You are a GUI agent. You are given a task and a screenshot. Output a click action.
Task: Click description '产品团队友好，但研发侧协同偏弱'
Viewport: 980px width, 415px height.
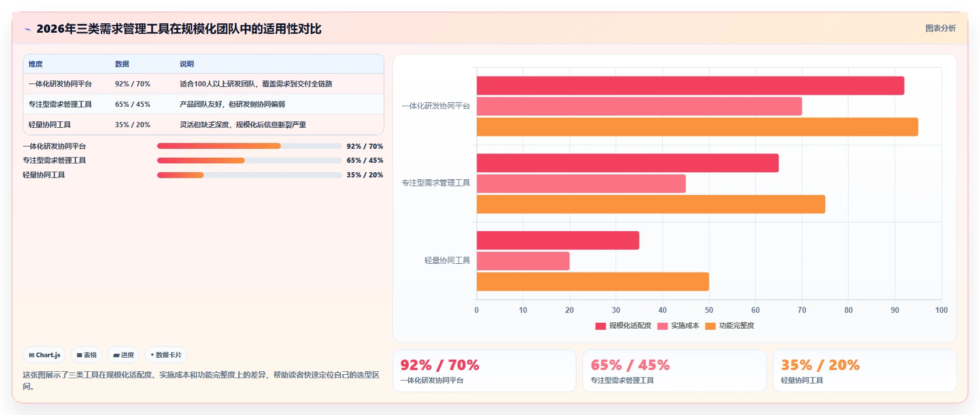coord(232,104)
